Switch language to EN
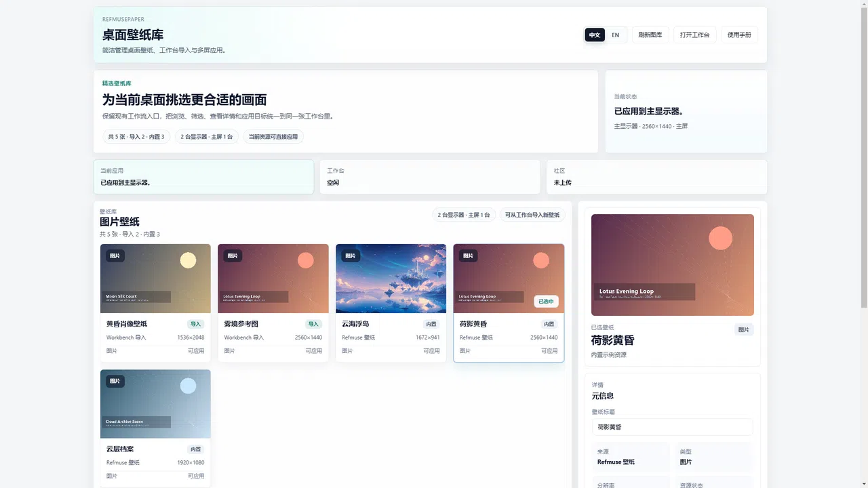The image size is (868, 488). coord(615,35)
